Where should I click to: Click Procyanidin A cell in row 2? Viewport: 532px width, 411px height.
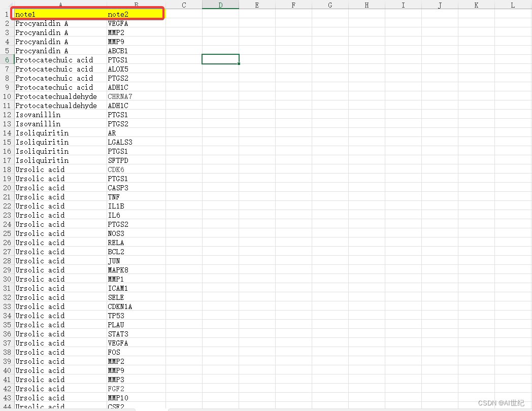click(x=60, y=23)
